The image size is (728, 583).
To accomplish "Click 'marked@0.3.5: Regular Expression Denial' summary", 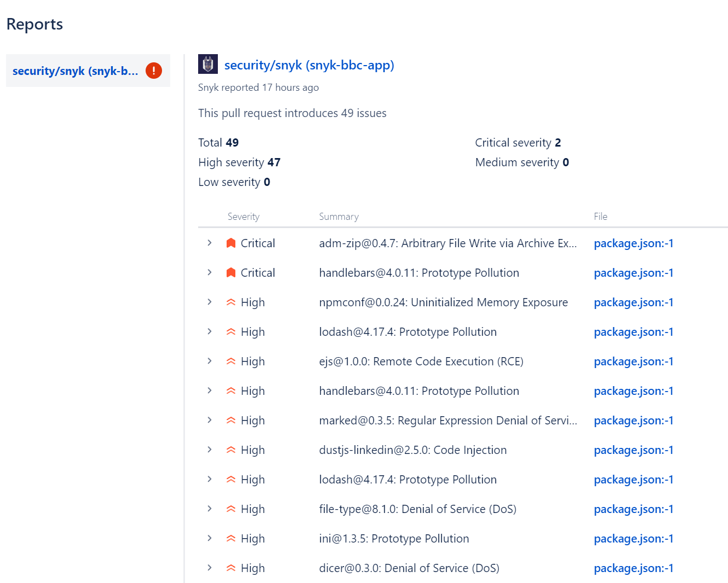I will 448,421.
